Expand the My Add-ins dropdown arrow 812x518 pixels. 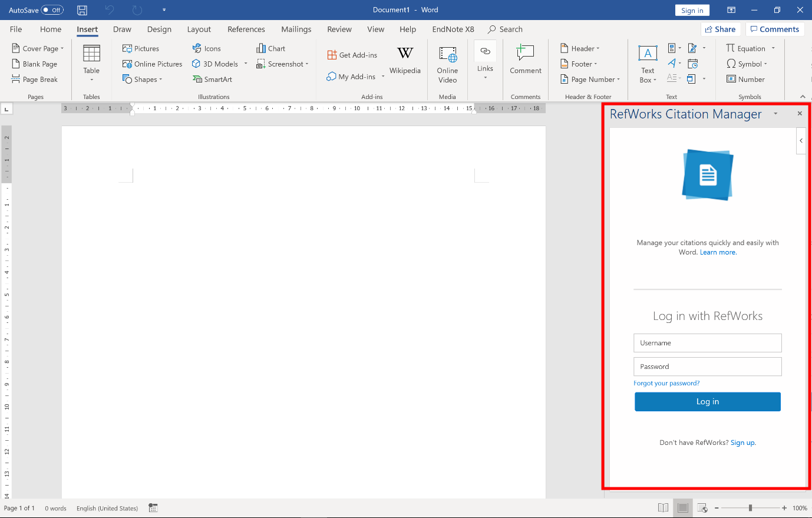[383, 77]
